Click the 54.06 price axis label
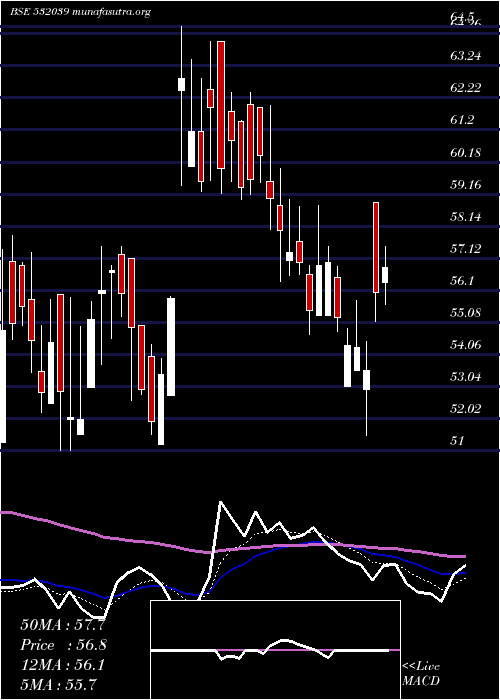This screenshot has width=500, height=700. coord(466,345)
